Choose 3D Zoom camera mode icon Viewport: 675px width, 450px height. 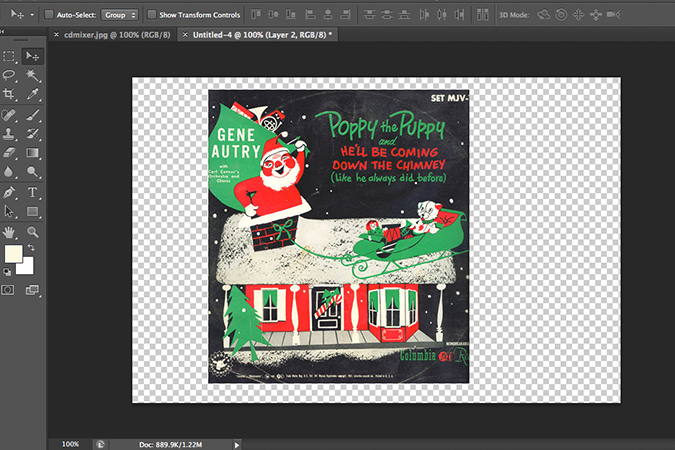pyautogui.click(x=613, y=15)
